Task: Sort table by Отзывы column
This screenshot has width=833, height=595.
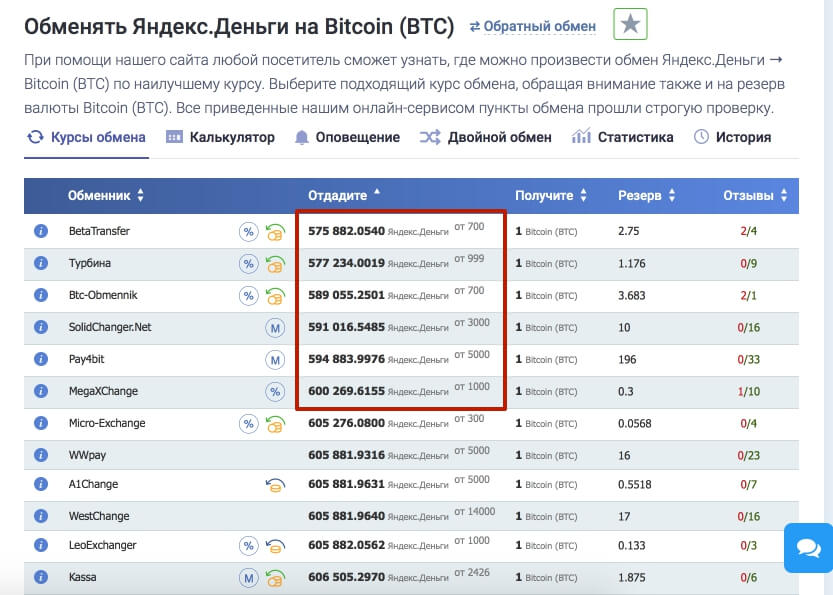Action: click(755, 196)
